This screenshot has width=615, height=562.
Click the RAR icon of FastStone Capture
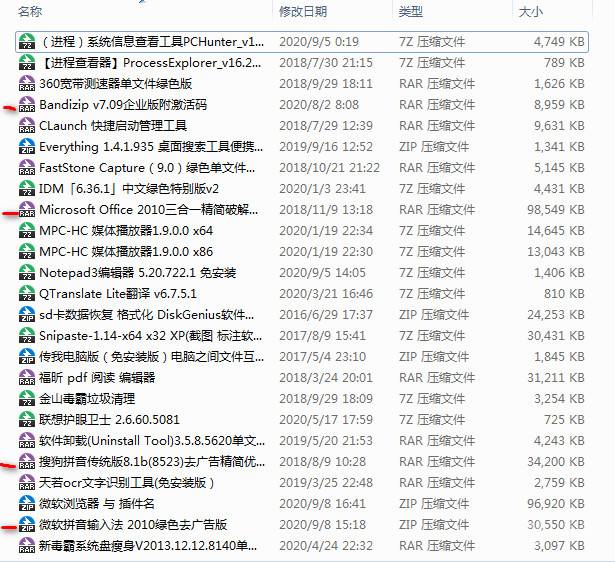(x=27, y=168)
